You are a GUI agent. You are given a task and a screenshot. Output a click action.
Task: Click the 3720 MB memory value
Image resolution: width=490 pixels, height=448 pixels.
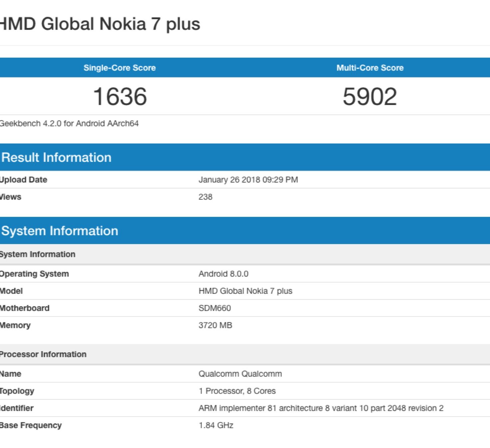click(215, 325)
